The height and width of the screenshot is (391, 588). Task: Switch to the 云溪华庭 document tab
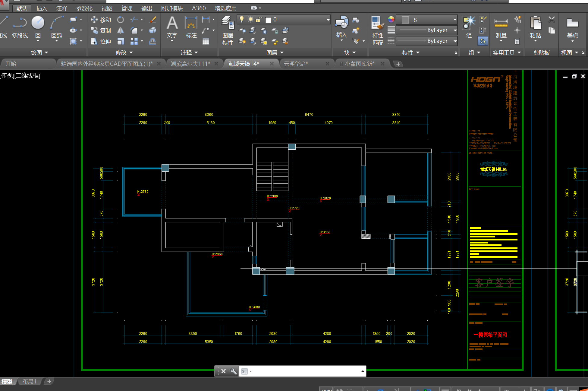(296, 64)
